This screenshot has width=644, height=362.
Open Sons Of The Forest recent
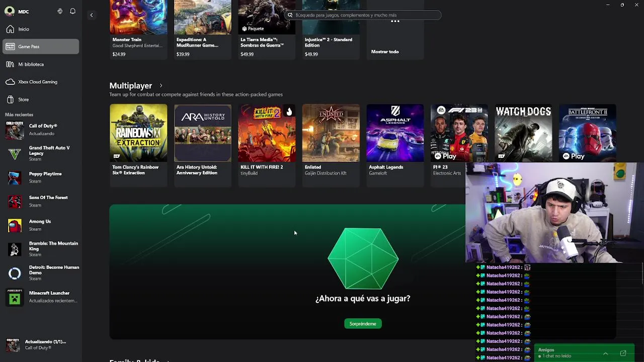(41, 201)
